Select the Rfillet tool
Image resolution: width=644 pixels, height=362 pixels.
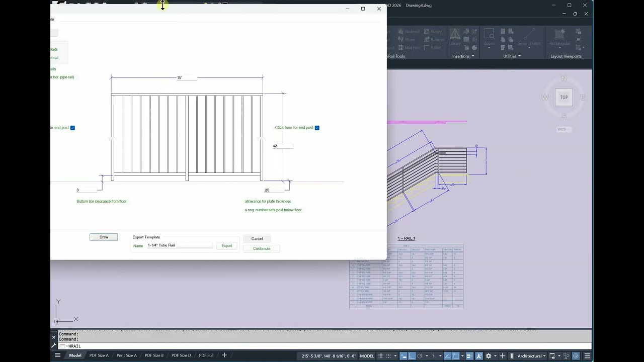(433, 47)
